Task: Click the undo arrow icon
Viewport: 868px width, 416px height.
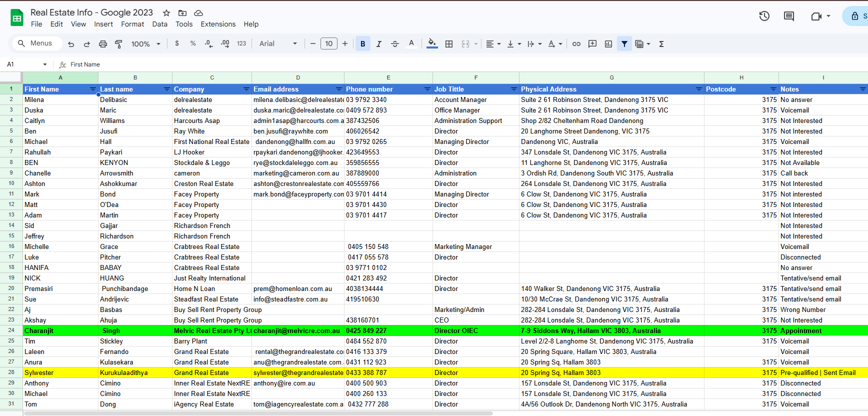Action: point(71,44)
